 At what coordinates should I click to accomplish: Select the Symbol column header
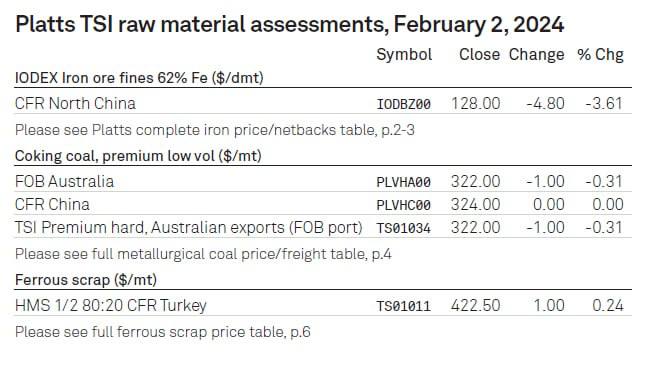[x=404, y=55]
